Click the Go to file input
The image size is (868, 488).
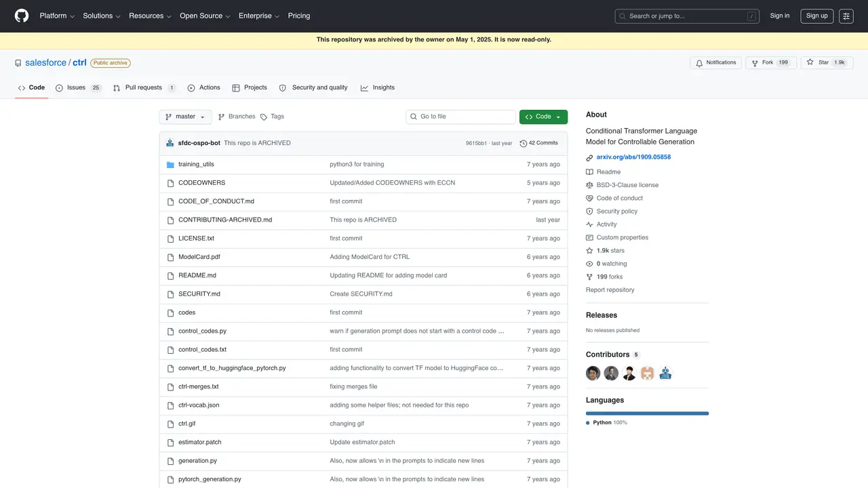(461, 117)
